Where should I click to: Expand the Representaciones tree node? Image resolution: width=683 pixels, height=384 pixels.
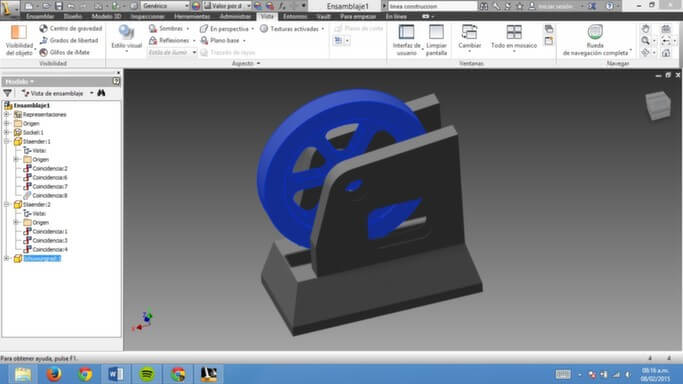click(7, 115)
